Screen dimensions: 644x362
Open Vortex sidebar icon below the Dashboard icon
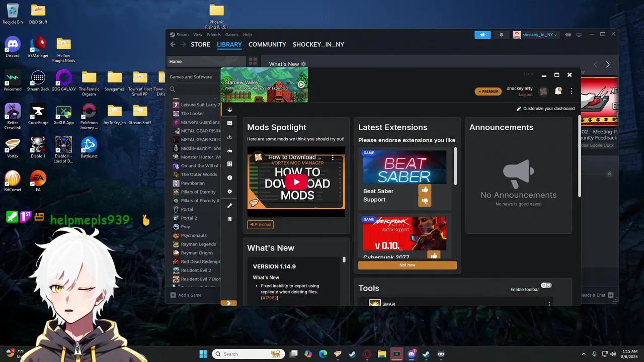click(x=230, y=123)
